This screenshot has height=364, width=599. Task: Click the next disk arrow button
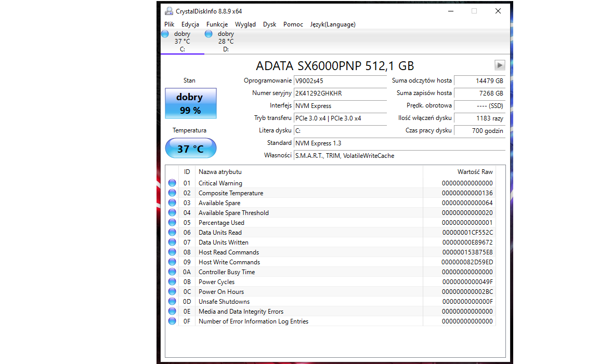point(500,65)
